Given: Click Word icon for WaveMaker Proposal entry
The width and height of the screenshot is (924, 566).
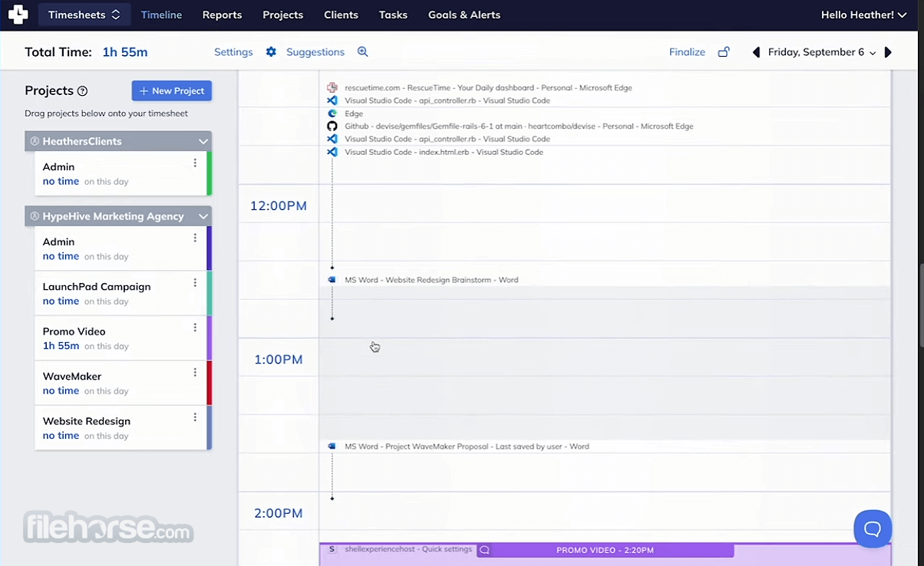Looking at the screenshot, I should (332, 446).
